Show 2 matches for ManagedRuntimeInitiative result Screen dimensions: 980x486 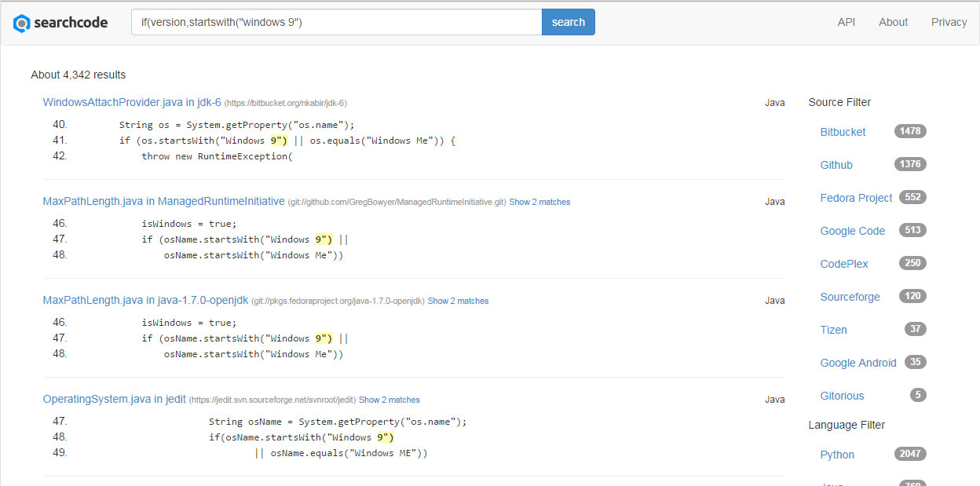pos(539,202)
